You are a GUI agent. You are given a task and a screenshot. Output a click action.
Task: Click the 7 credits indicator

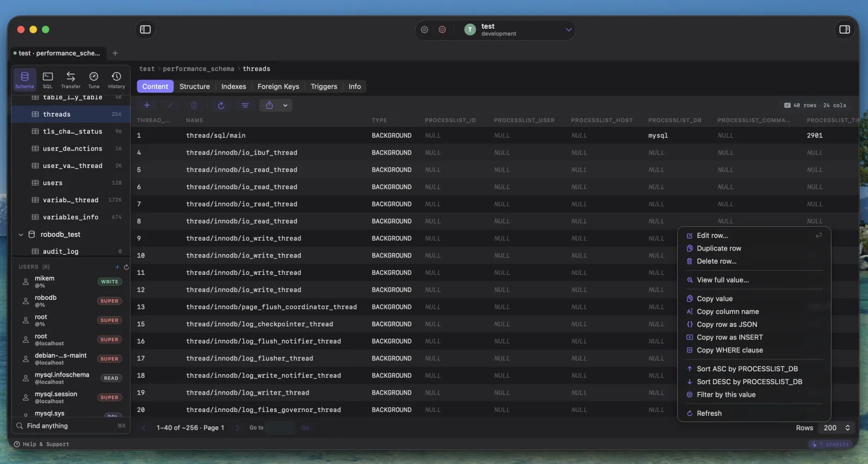(830, 444)
